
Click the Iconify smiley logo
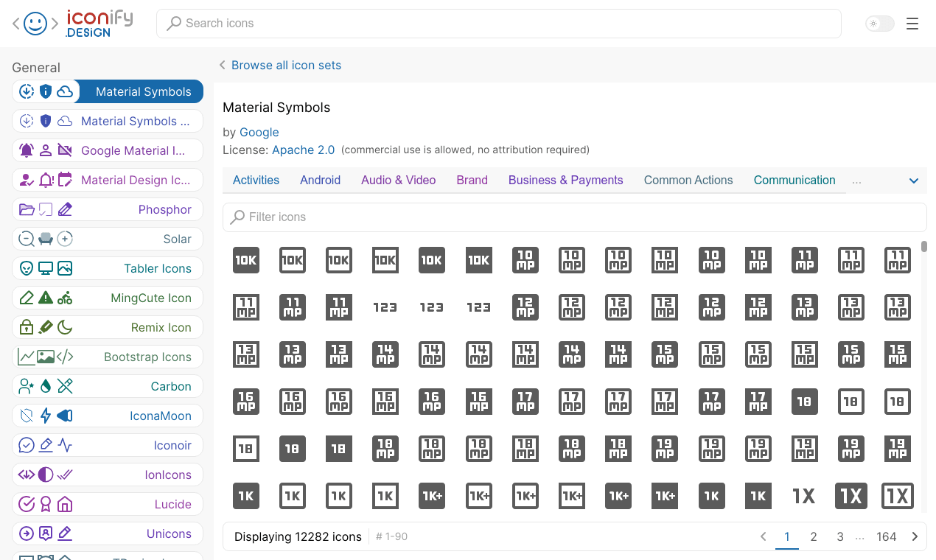[35, 24]
